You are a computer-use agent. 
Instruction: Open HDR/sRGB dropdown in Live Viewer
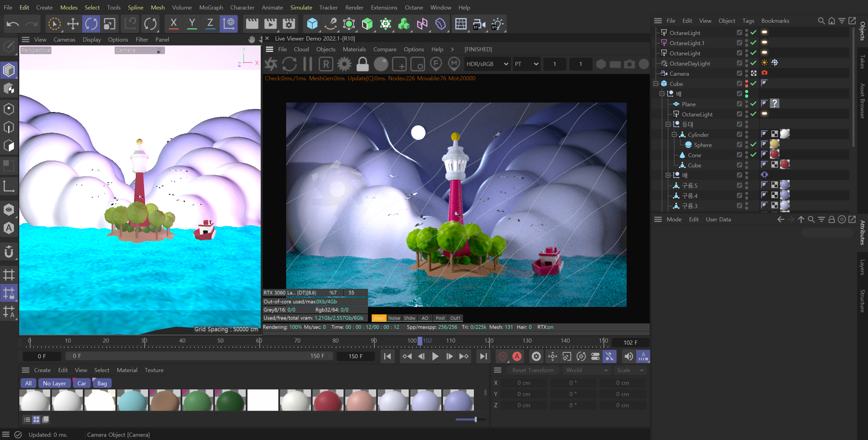[487, 64]
